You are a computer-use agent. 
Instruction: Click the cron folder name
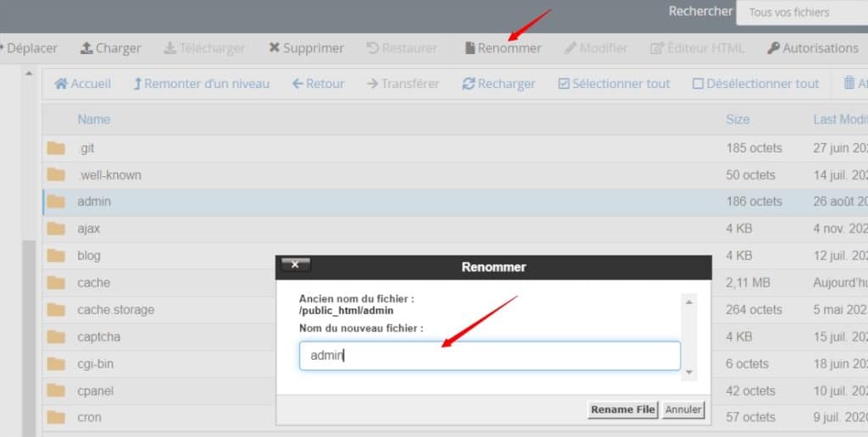coord(89,417)
